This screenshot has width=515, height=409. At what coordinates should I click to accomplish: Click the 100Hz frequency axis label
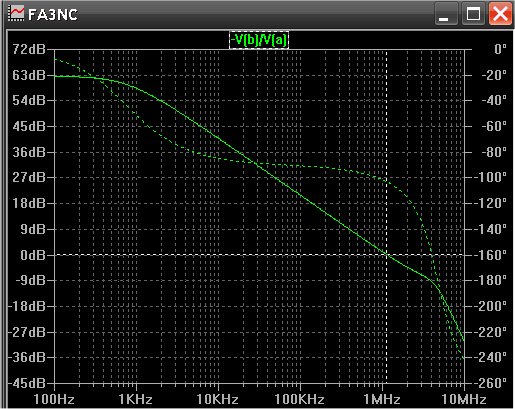point(54,399)
